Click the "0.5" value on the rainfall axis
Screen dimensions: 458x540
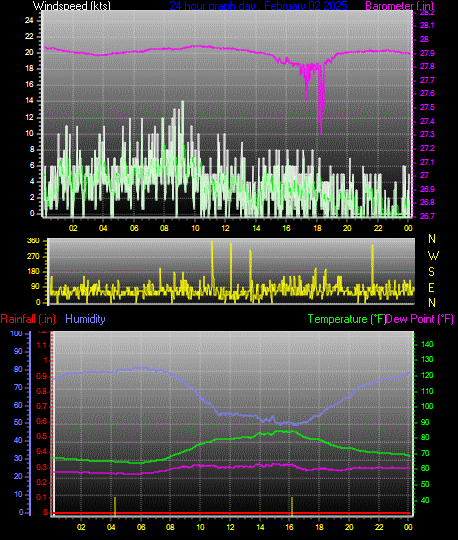point(42,437)
